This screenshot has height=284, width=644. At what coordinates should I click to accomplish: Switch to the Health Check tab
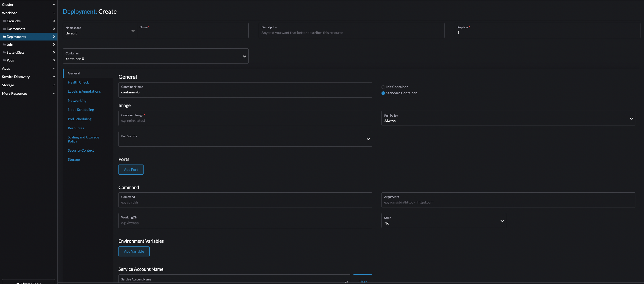(78, 82)
